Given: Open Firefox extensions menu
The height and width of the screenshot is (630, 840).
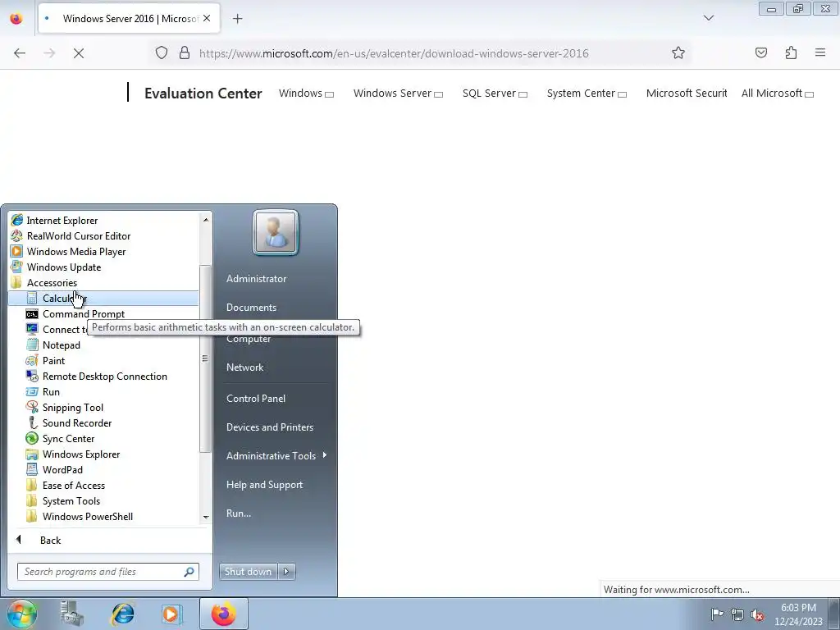Looking at the screenshot, I should pos(791,52).
